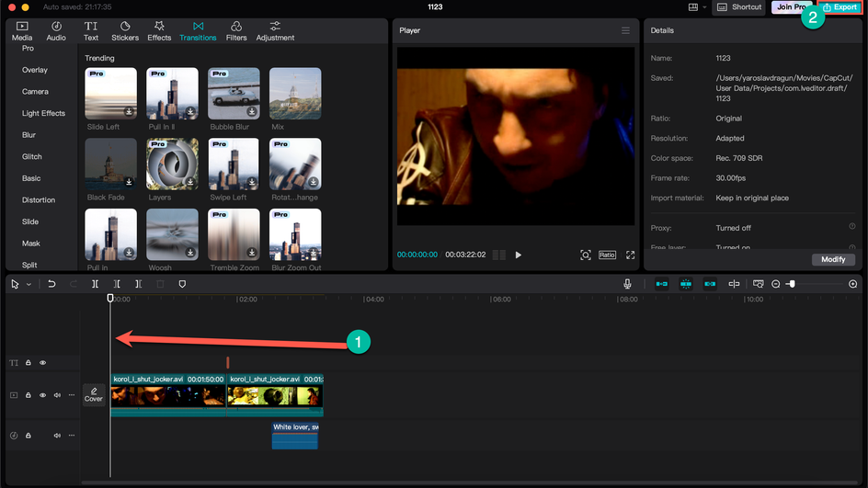Open the Media tab
Viewport: 868px width, 488px height.
[22, 31]
